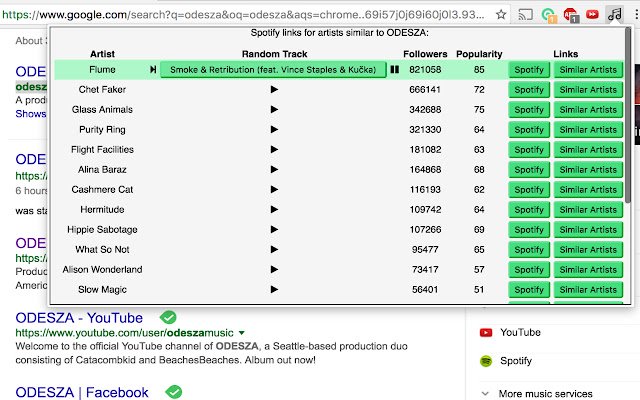Show similar artists for Purity Ring
The width and height of the screenshot is (640, 400).
point(588,130)
